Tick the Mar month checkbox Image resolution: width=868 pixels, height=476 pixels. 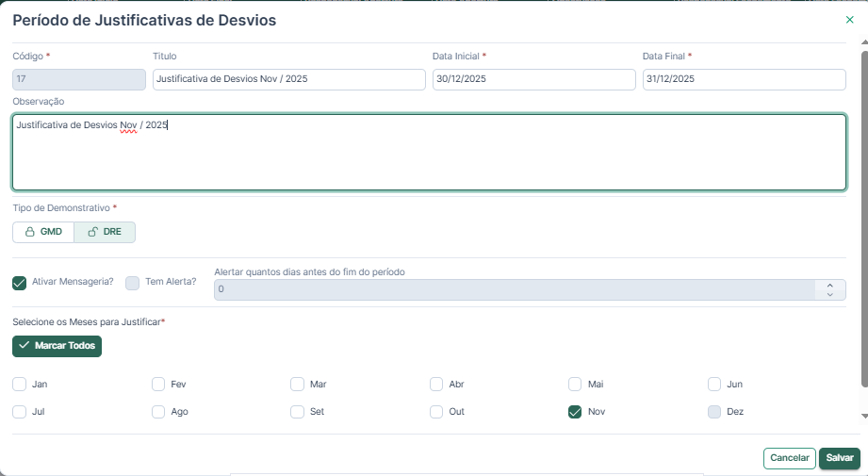(x=298, y=385)
